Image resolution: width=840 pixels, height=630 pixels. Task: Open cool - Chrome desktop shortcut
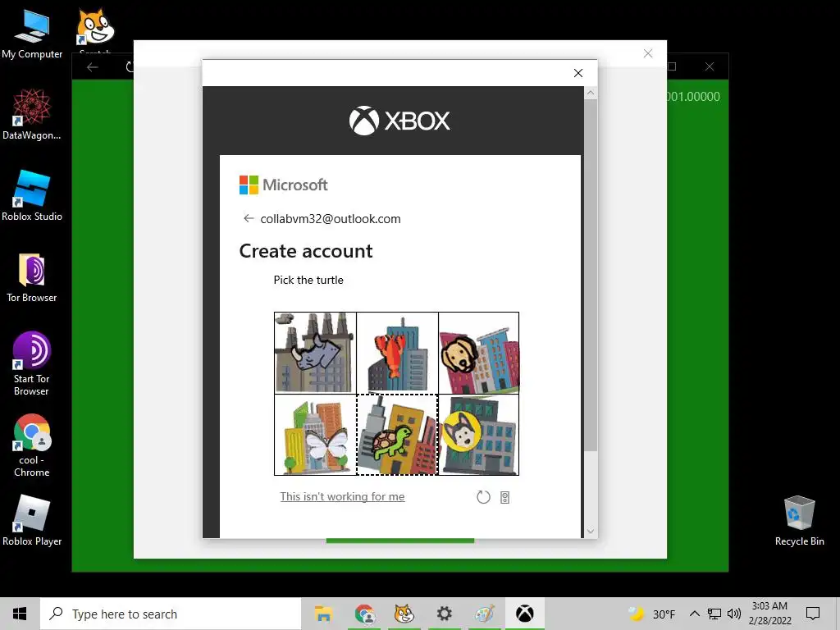click(x=32, y=445)
